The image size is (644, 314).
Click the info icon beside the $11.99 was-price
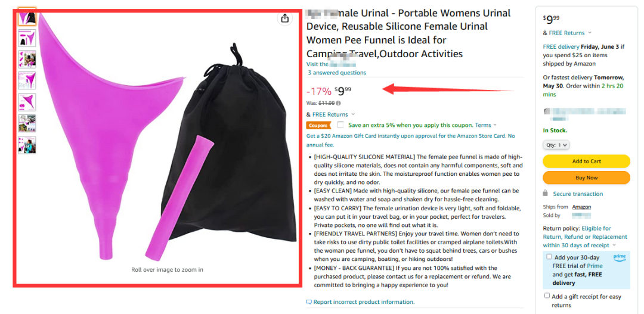tap(338, 103)
